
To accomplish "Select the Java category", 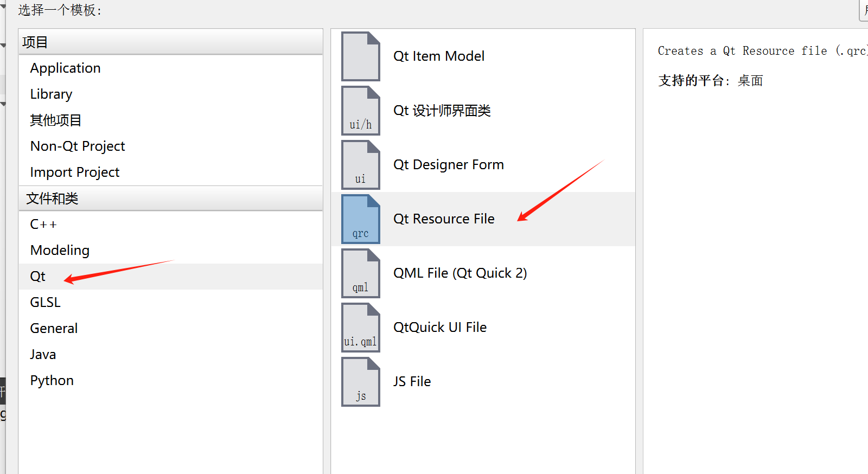I will click(171, 355).
